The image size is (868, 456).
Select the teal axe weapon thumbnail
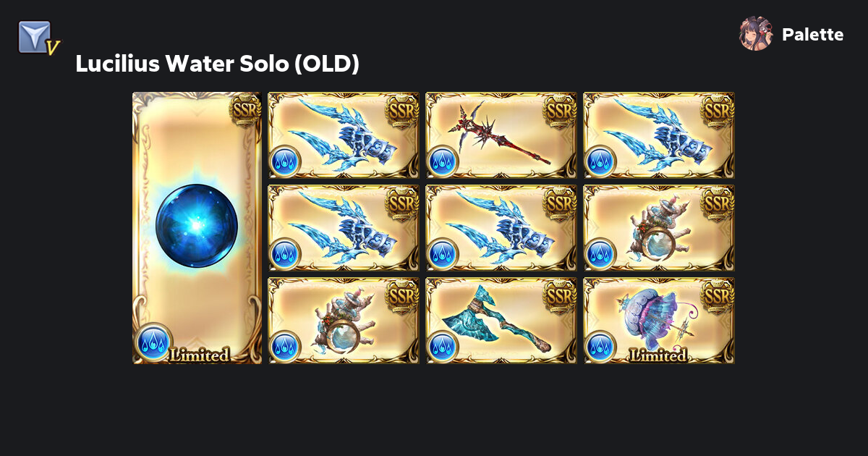click(501, 321)
